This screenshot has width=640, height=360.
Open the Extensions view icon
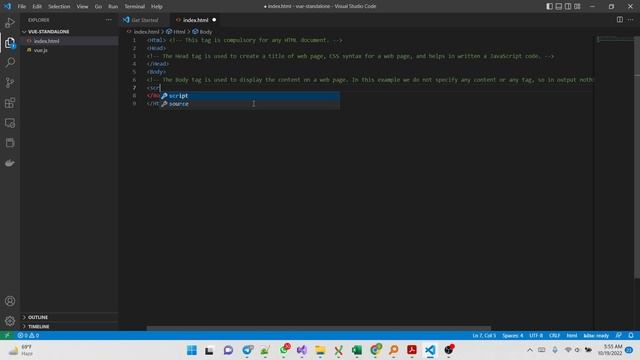(10, 102)
